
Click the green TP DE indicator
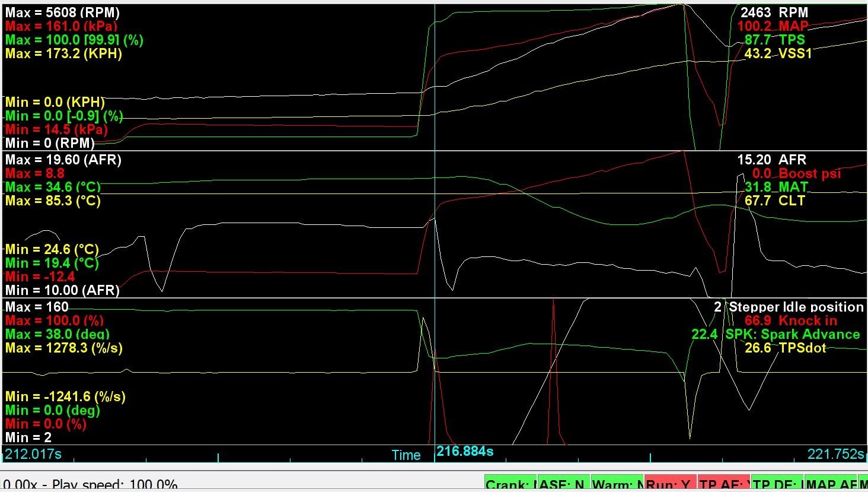(777, 484)
